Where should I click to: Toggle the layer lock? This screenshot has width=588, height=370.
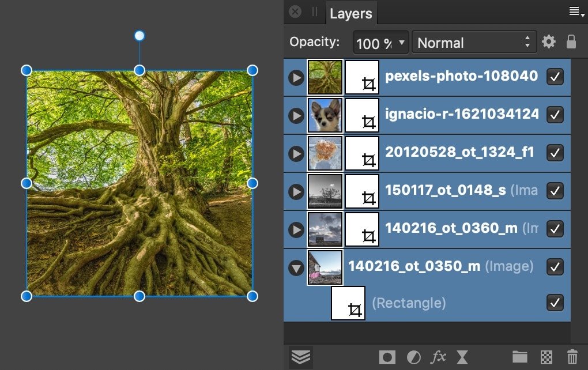[571, 41]
